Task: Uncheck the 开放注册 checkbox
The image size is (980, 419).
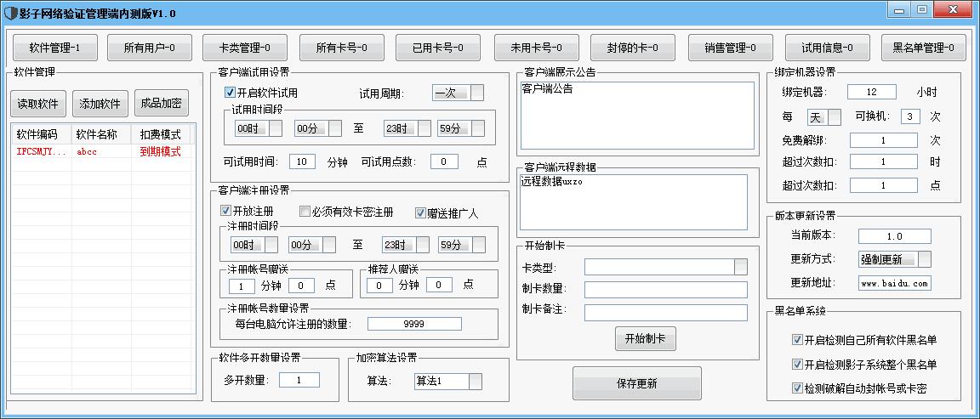Action: [226, 212]
